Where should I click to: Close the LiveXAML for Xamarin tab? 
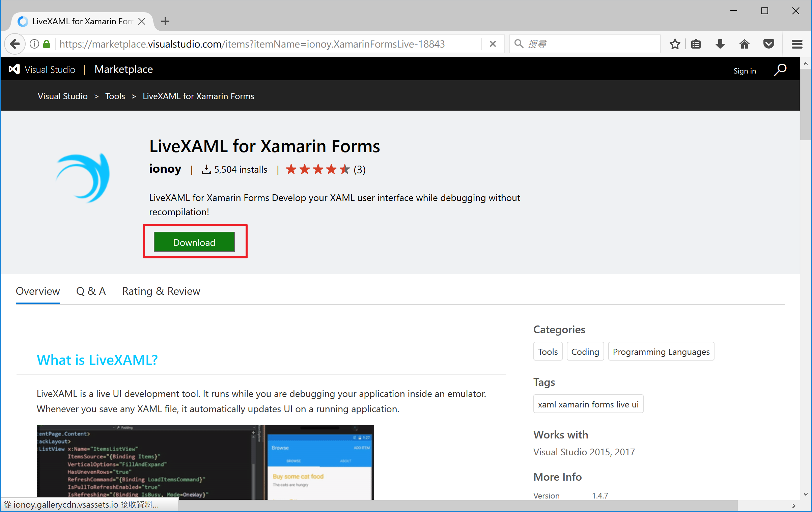coord(142,21)
